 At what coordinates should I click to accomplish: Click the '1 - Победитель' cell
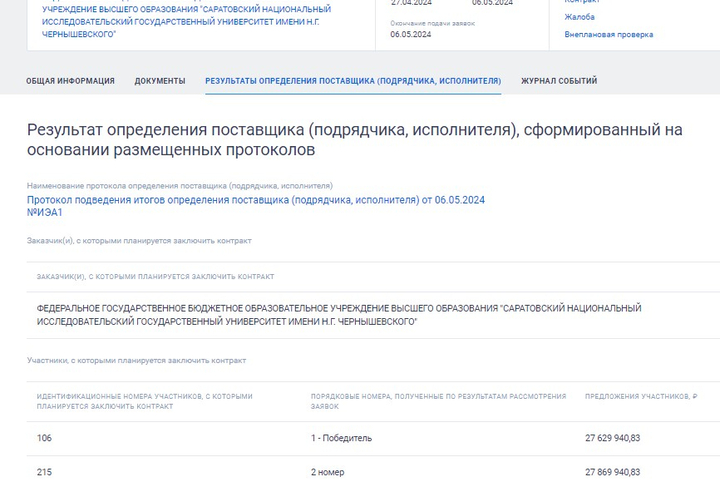click(x=342, y=438)
